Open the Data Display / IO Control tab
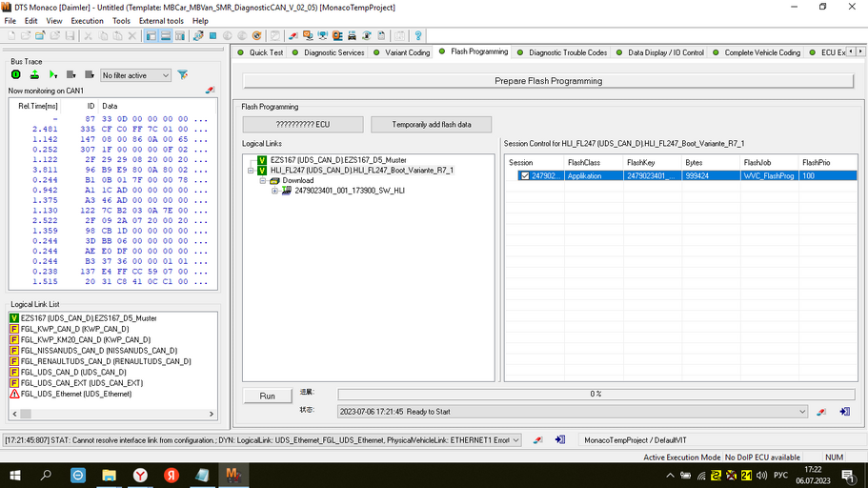The height and width of the screenshot is (488, 868). 660,52
